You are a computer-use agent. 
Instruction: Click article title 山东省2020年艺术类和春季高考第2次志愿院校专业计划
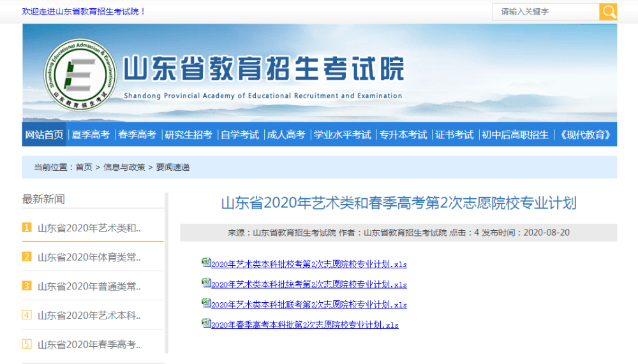[x=399, y=203]
